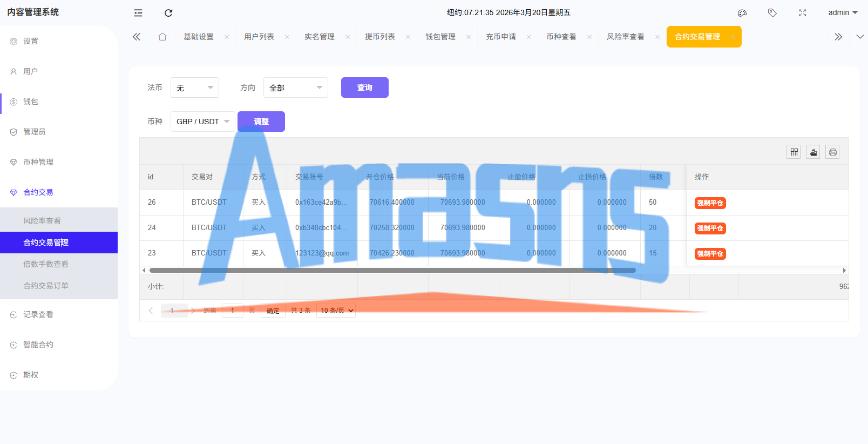Go to the home tab icon

click(x=162, y=37)
